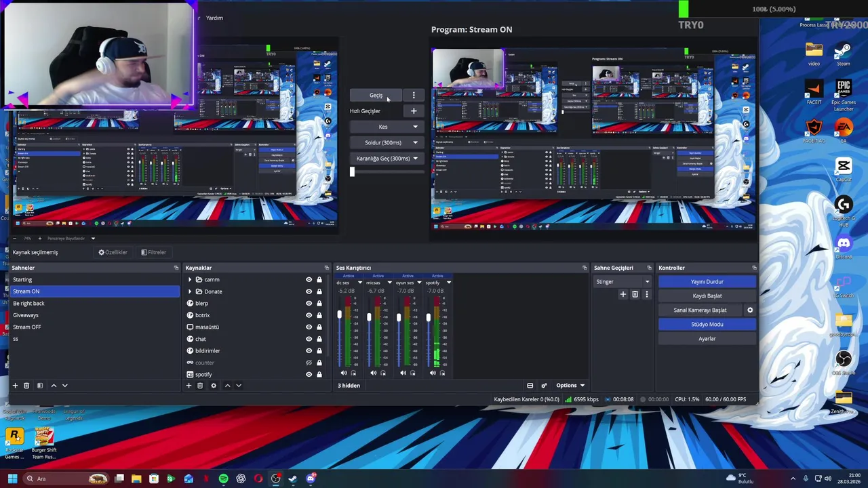Select the Stream OFF scene

click(x=95, y=327)
